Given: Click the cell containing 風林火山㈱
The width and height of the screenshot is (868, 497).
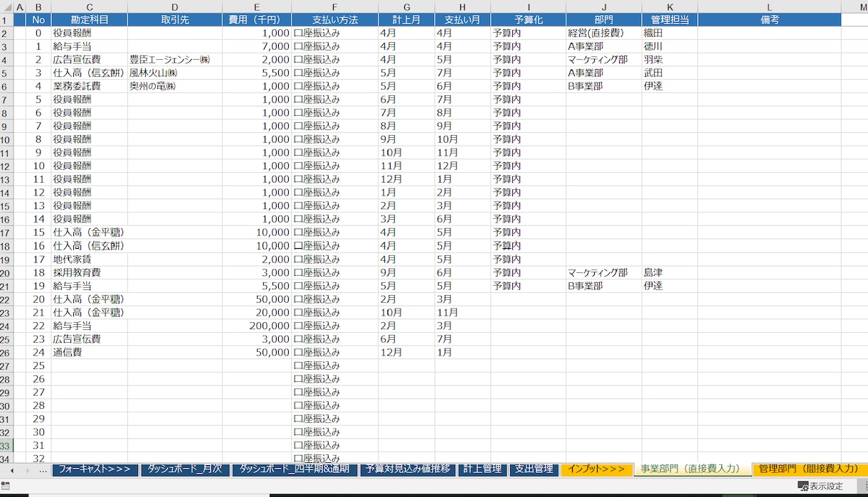Looking at the screenshot, I should (175, 73).
